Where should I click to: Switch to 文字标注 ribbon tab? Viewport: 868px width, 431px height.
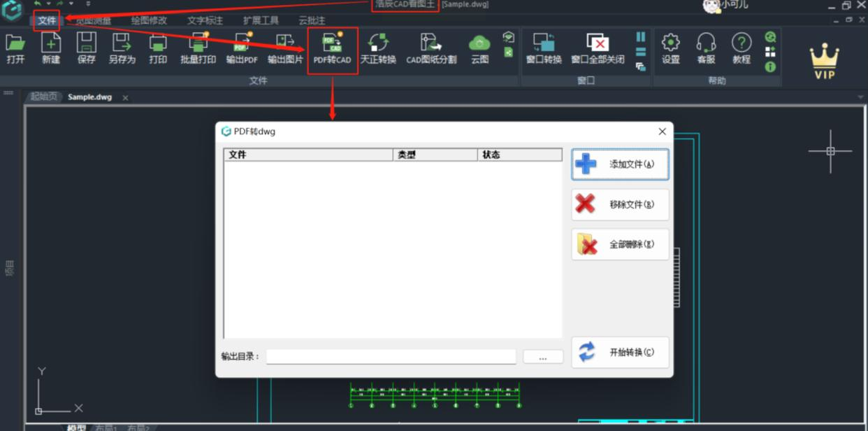point(205,21)
